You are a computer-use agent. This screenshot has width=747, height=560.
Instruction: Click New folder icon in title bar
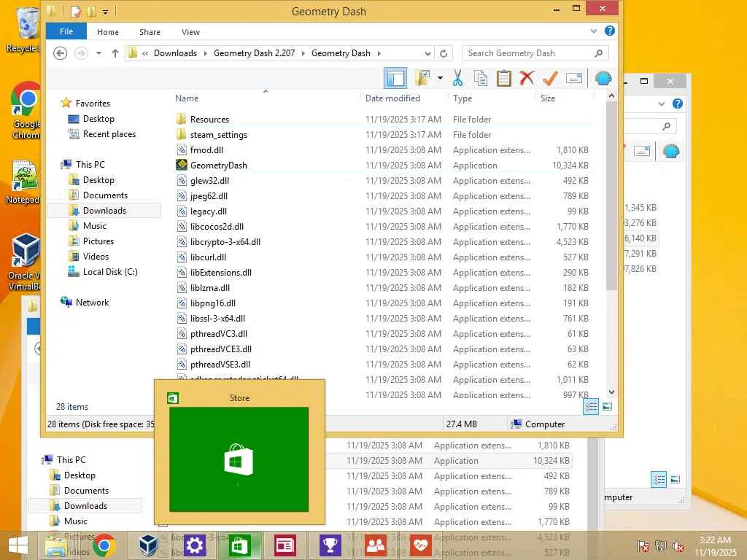91,11
